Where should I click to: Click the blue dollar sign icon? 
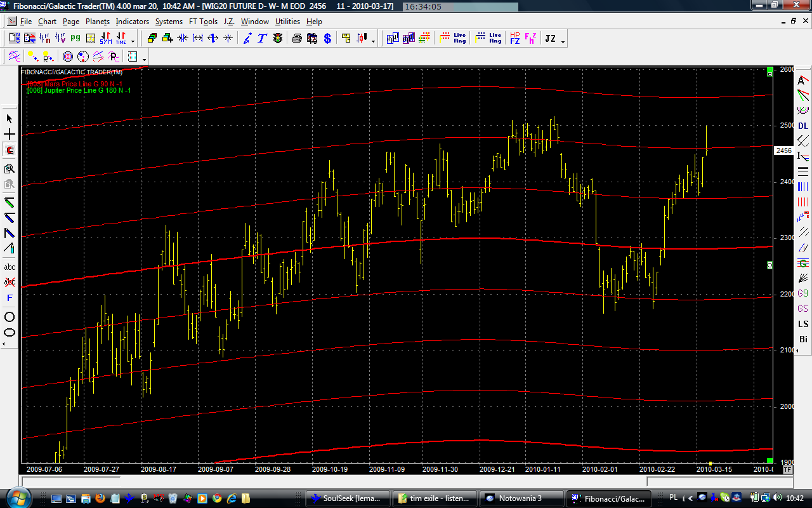(x=327, y=39)
